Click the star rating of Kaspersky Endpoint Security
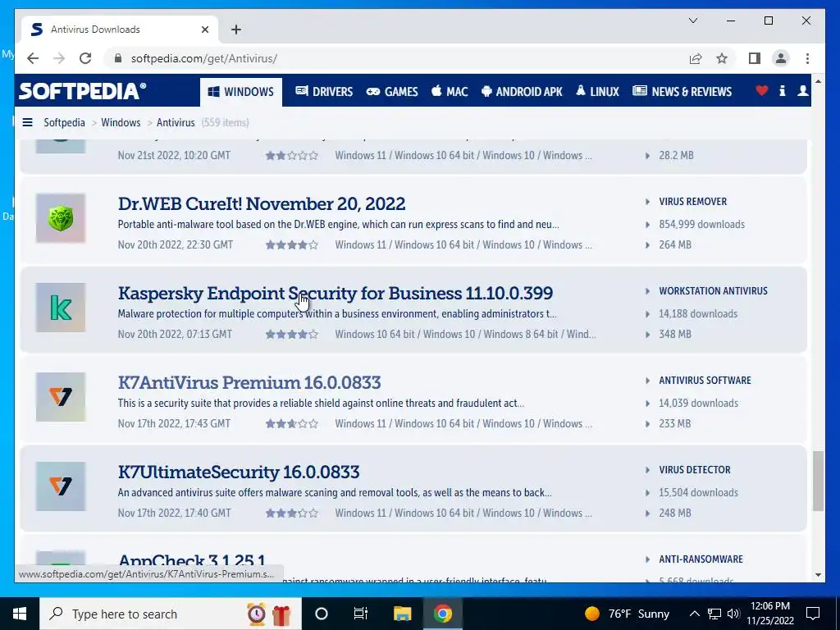 (x=292, y=335)
